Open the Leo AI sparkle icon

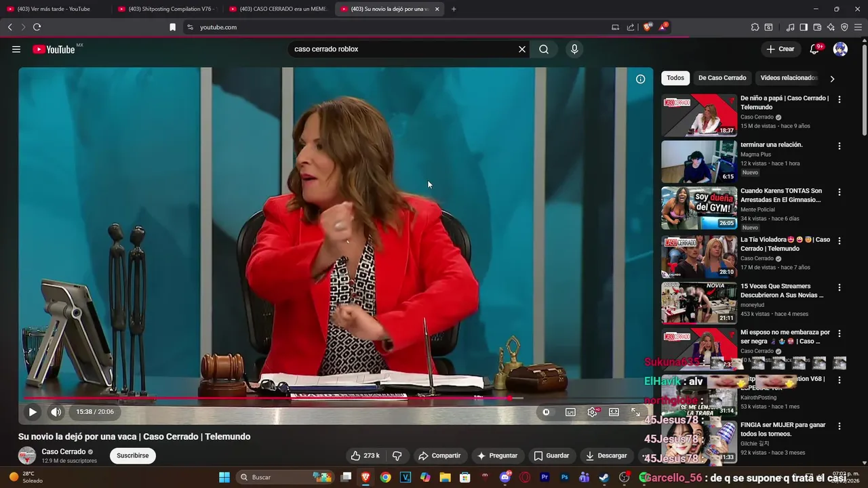click(x=831, y=27)
